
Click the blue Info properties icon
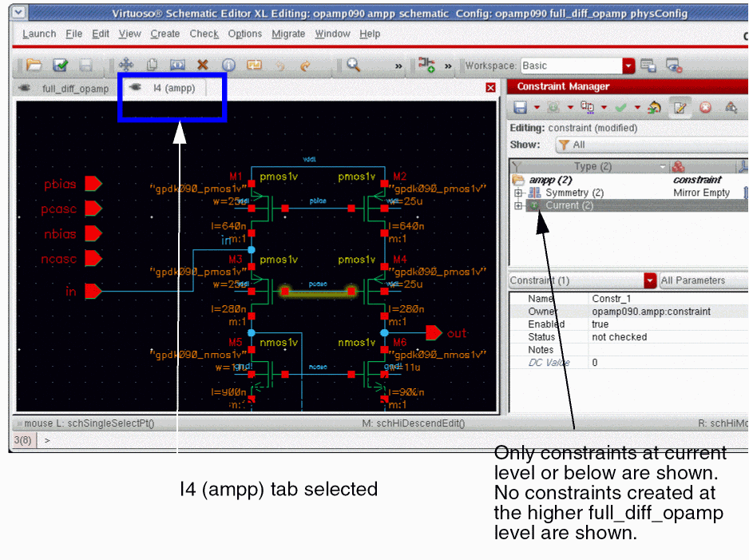tap(228, 66)
